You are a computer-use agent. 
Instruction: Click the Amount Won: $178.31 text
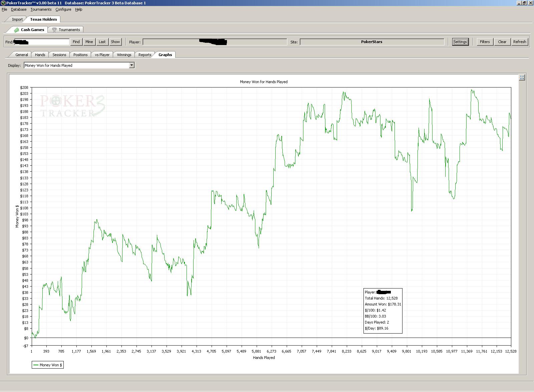pos(383,304)
